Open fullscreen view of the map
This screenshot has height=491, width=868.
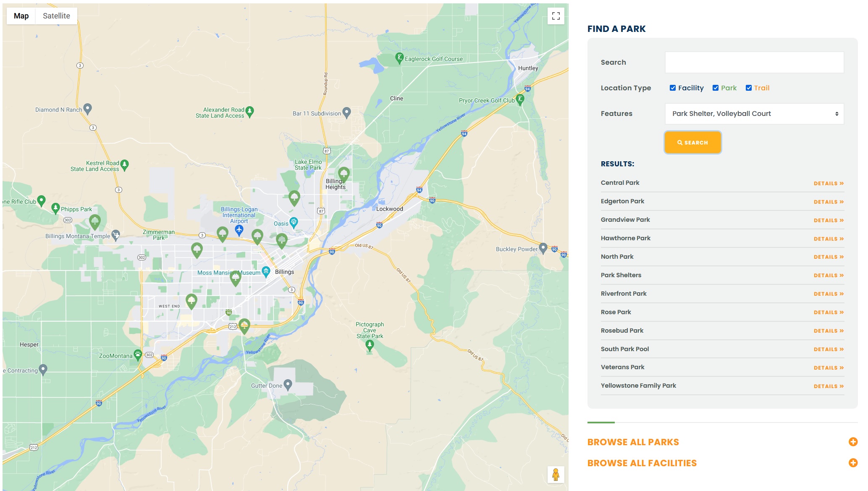556,16
